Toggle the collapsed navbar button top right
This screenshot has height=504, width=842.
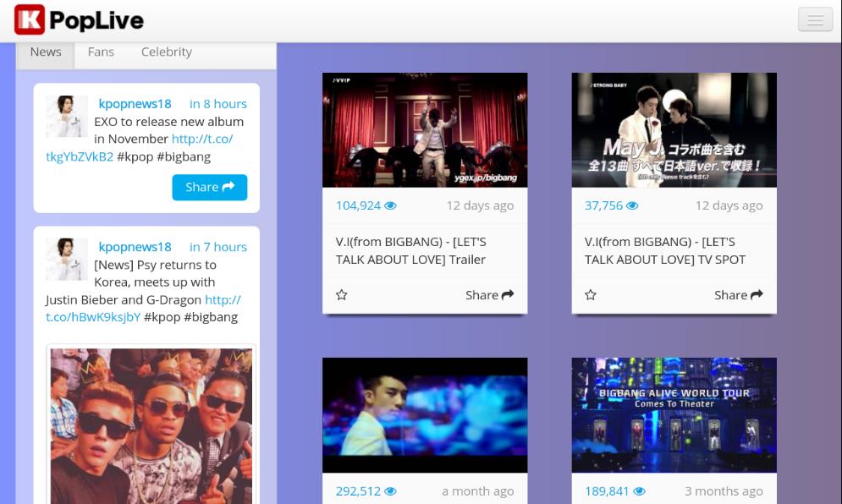pyautogui.click(x=814, y=19)
